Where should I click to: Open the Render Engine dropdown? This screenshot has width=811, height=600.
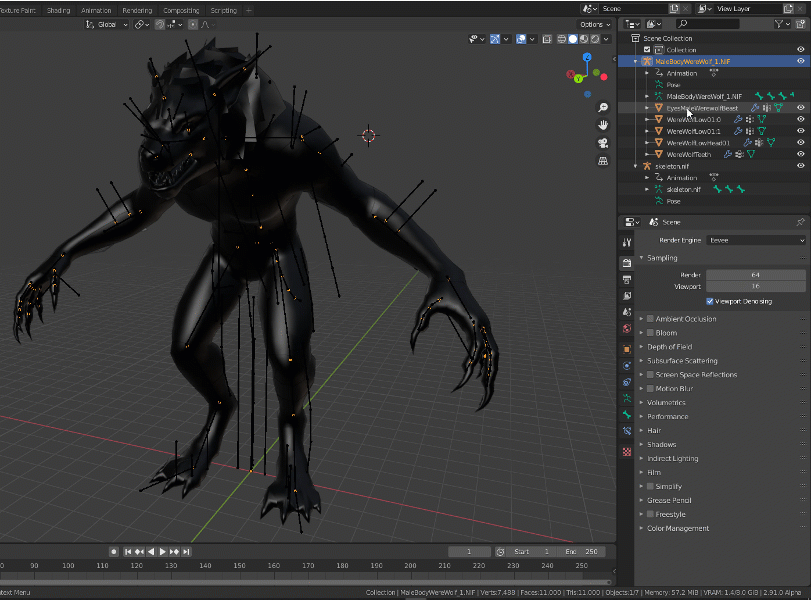pyautogui.click(x=755, y=240)
